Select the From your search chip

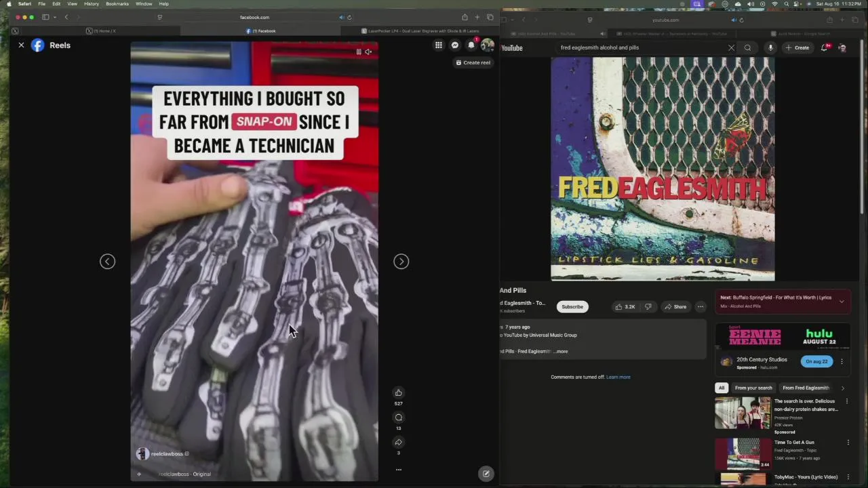click(x=753, y=388)
